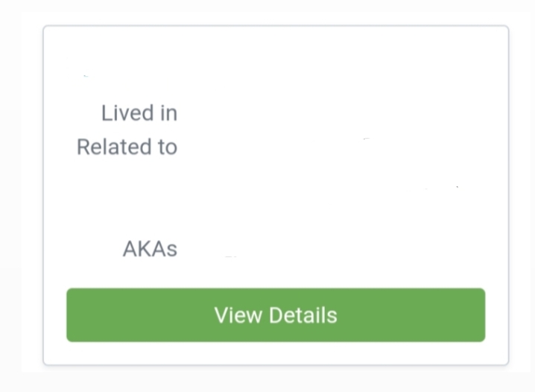This screenshot has width=535, height=392.
Task: Select the Lived in label
Action: [139, 113]
